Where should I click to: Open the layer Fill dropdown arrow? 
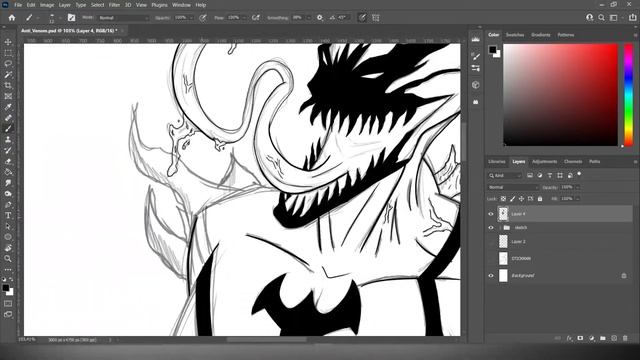pyautogui.click(x=578, y=199)
